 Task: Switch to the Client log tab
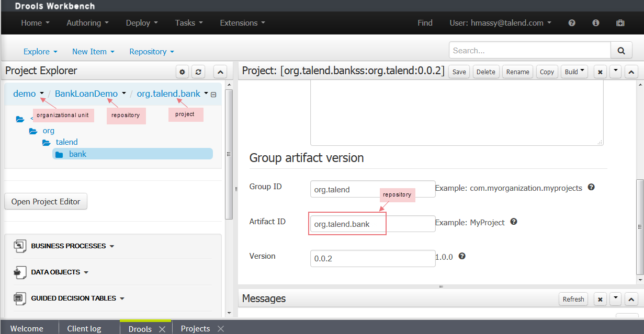pyautogui.click(x=84, y=328)
